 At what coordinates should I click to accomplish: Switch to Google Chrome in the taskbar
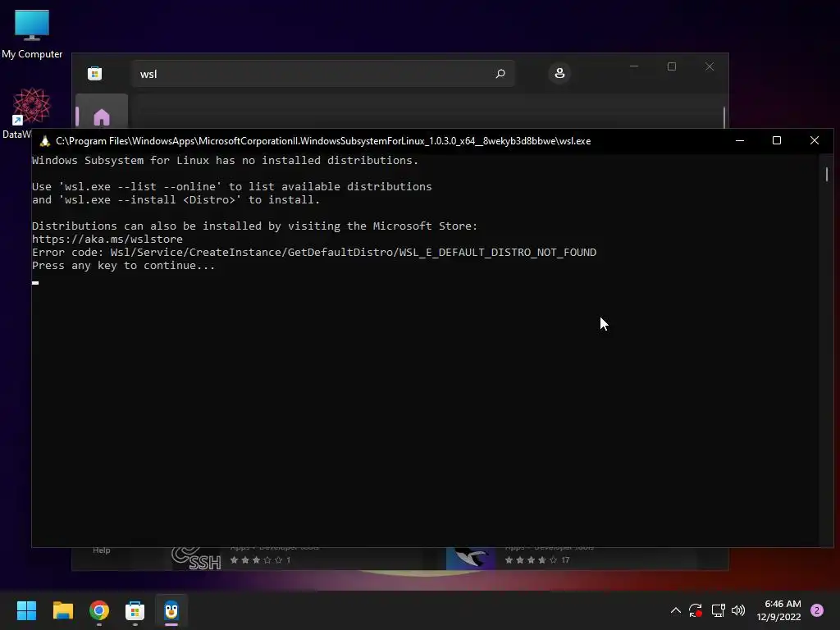[99, 610]
